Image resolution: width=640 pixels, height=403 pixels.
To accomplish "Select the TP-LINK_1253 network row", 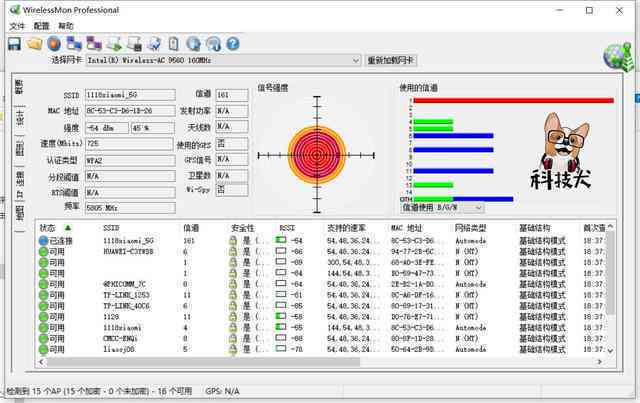I will [x=322, y=295].
